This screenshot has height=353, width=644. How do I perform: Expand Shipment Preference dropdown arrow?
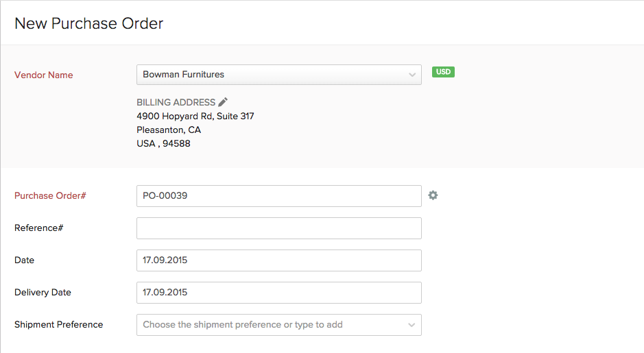coord(412,325)
